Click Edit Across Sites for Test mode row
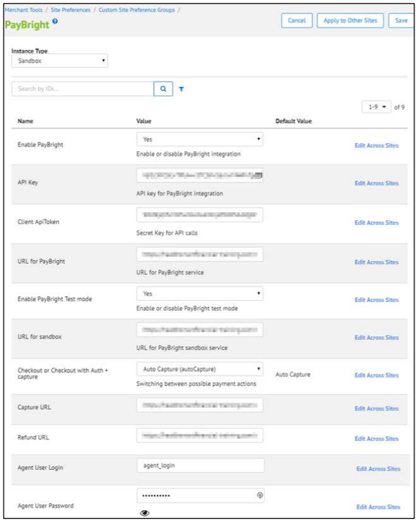This screenshot has height=521, width=420. coord(376,300)
